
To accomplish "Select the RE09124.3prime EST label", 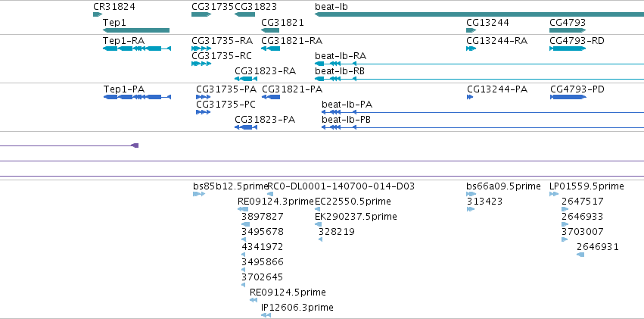I will coord(275,202).
